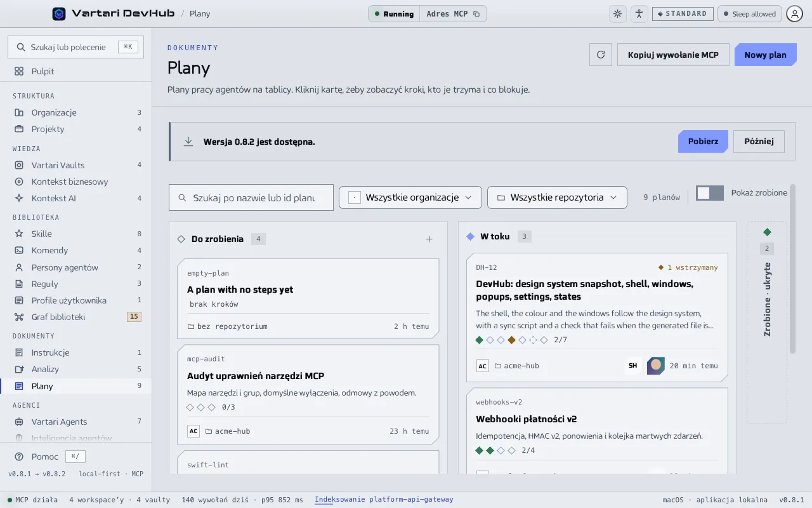Copy the MCP address with copy icon

coord(476,14)
